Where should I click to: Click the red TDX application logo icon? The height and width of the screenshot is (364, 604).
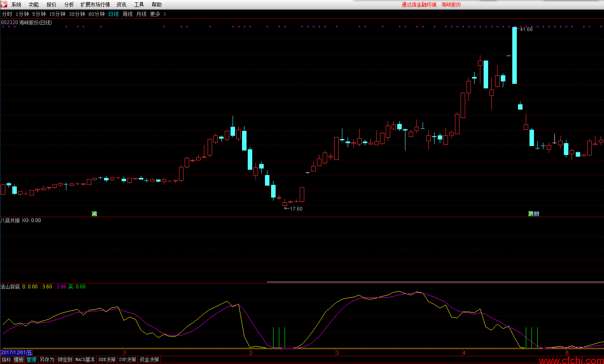point(4,4)
